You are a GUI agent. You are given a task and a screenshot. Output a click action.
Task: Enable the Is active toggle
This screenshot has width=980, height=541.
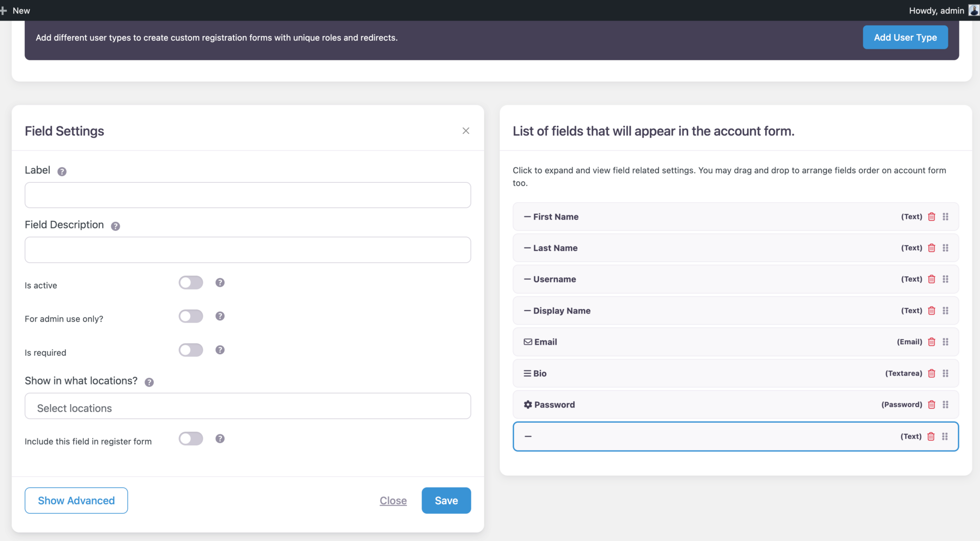191,282
